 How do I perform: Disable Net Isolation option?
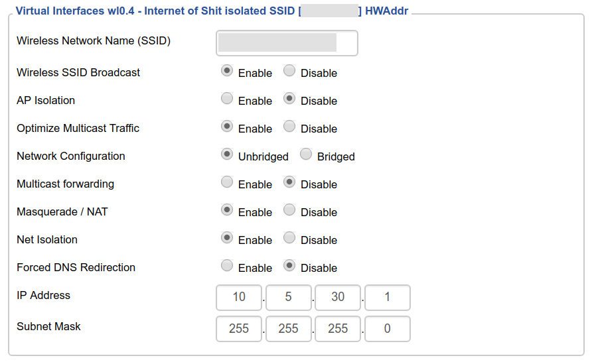[x=289, y=238]
